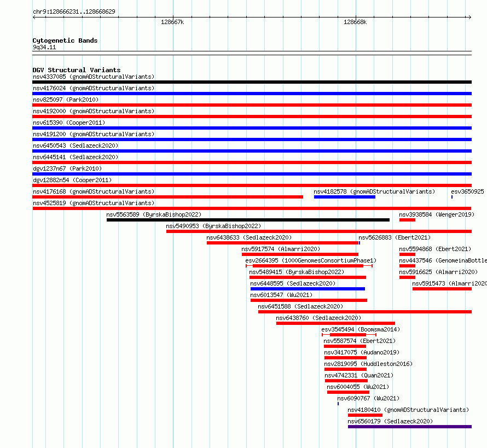487x448 pixels.
Task: Click esv3545494 (Boomsma2014) label
Action: 361,329
